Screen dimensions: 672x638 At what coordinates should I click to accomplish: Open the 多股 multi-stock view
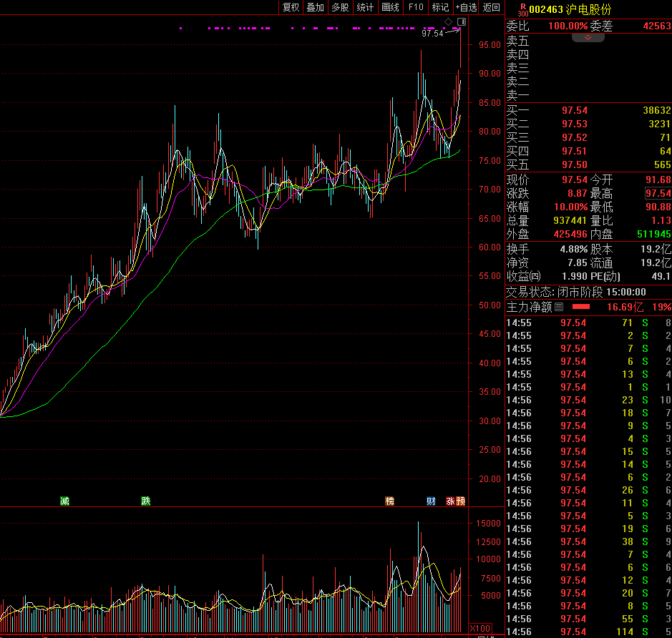pos(340,7)
